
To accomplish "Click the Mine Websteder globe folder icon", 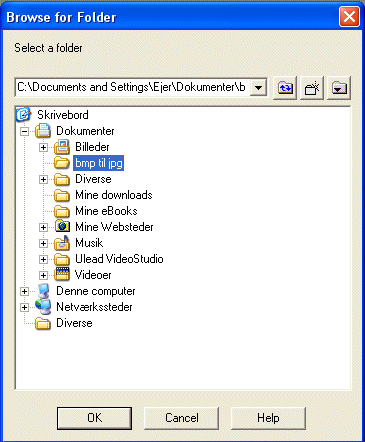I will pyautogui.click(x=62, y=227).
